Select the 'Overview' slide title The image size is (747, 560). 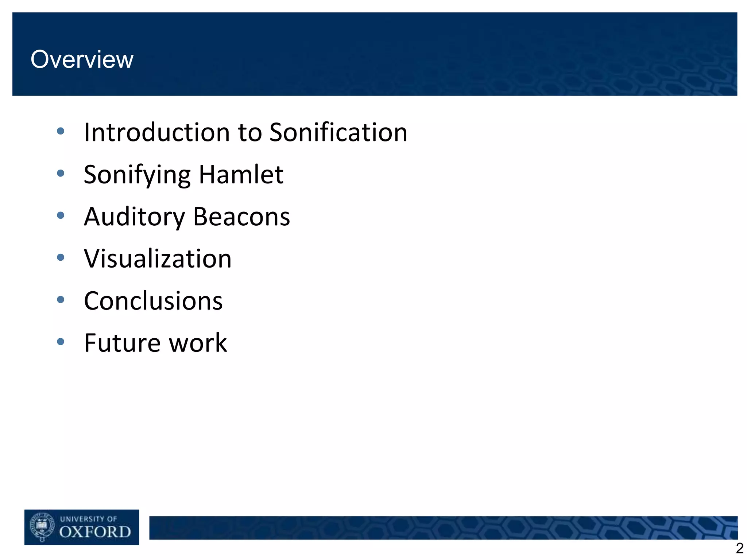(x=82, y=59)
